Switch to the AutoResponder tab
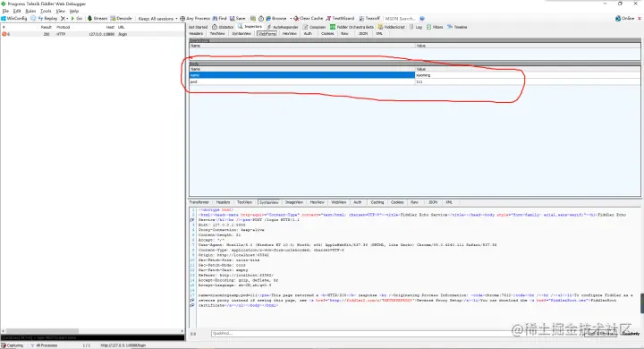This screenshot has height=349, width=644. [283, 27]
